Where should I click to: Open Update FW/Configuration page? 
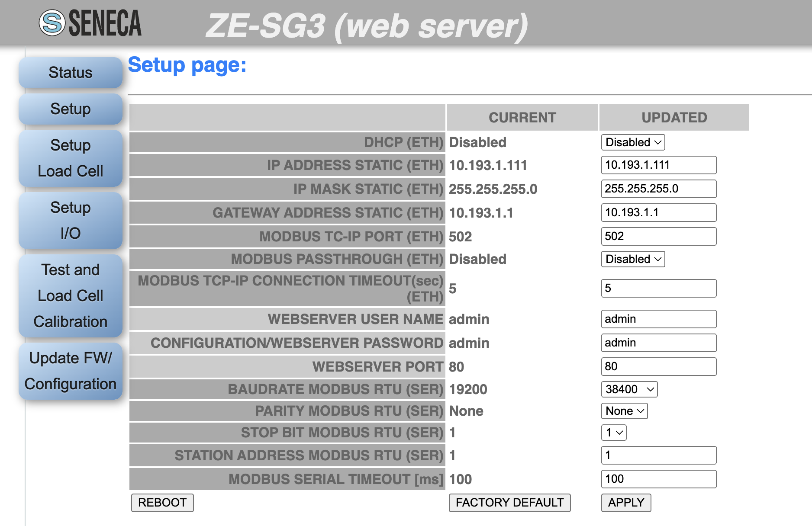tap(71, 371)
